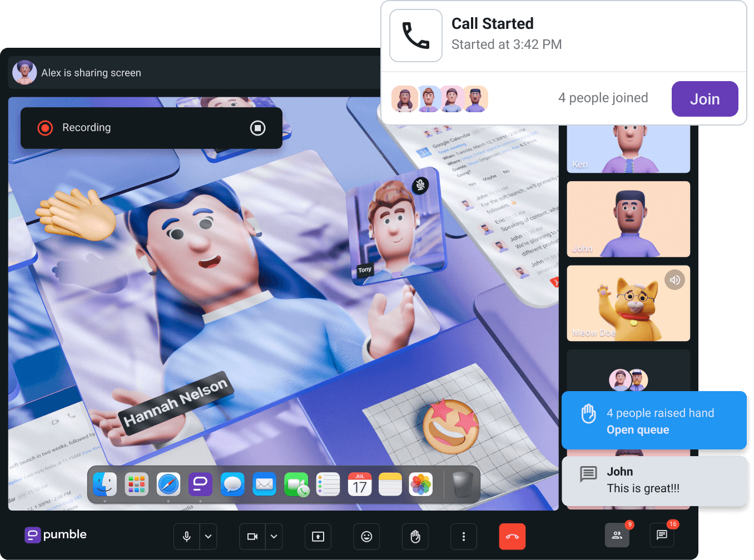Turn off the camera
This screenshot has height=560, width=754.
[x=252, y=536]
